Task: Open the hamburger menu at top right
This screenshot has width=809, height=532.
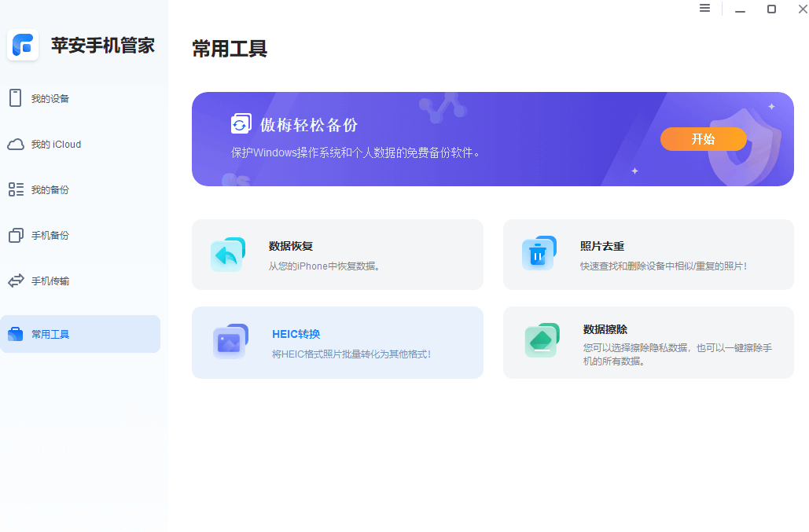Action: coord(704,9)
